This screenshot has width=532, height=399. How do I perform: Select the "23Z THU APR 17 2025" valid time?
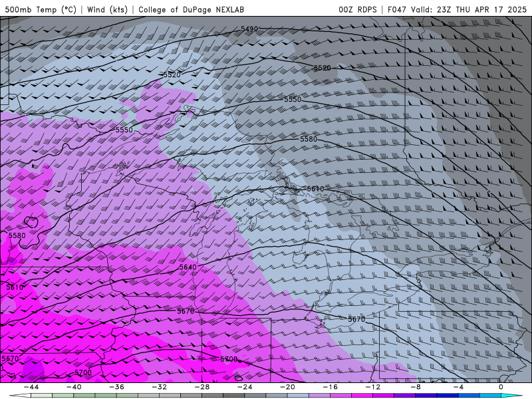pos(481,9)
